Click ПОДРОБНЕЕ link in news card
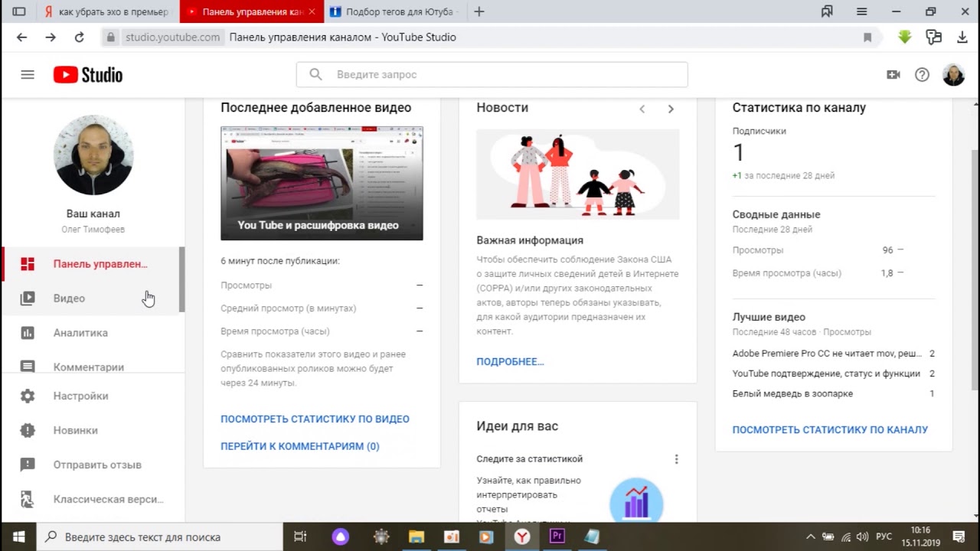Image resolution: width=980 pixels, height=551 pixels. (510, 361)
